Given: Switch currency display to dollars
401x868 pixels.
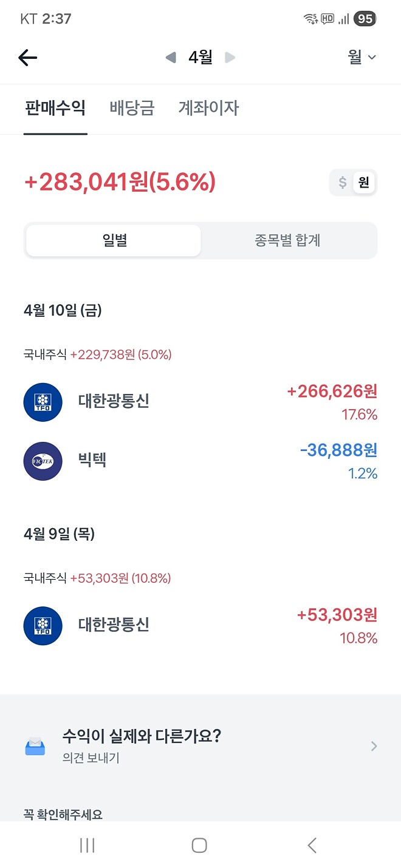Looking at the screenshot, I should coord(341,182).
